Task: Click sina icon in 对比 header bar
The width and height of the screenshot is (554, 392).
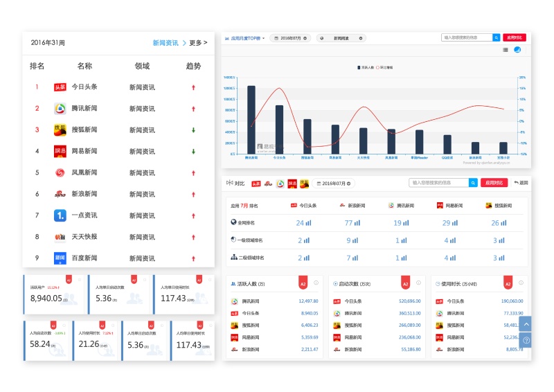Action: tap(268, 184)
